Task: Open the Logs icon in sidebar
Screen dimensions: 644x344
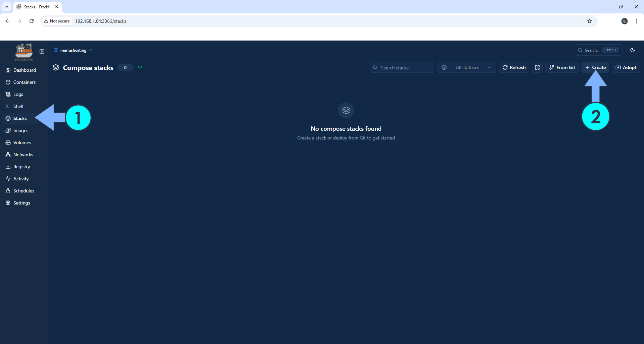Action: point(8,94)
